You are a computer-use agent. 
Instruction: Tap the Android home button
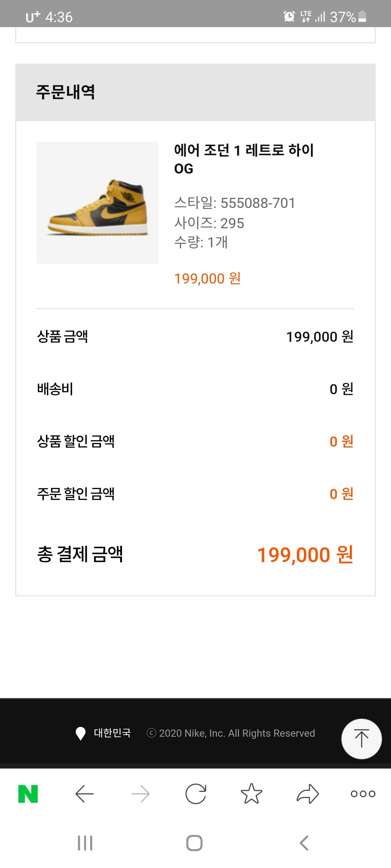click(x=194, y=843)
